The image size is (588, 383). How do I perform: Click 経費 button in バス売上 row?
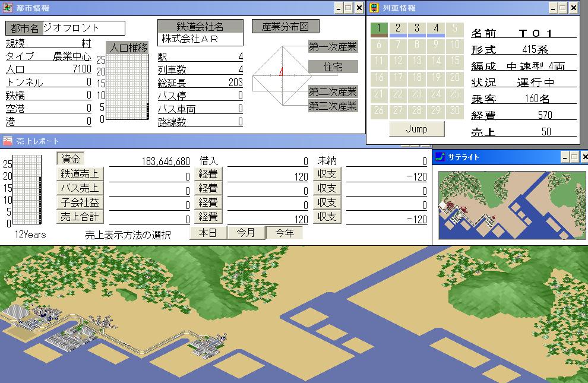[208, 188]
